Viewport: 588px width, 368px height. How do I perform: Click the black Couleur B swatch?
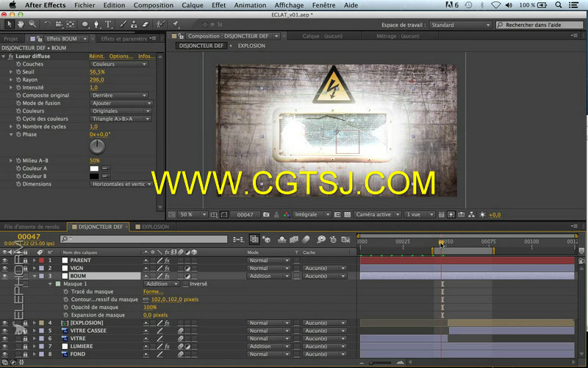94,176
